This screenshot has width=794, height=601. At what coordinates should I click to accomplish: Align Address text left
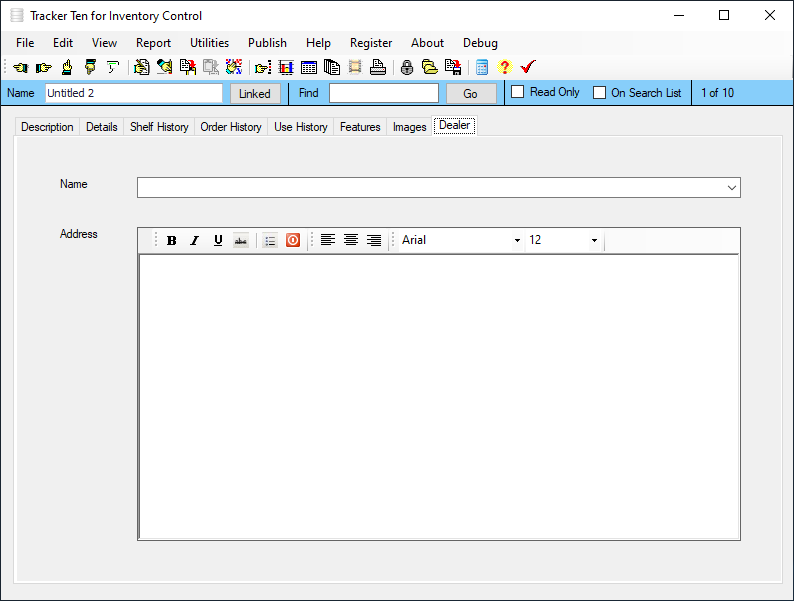328,240
